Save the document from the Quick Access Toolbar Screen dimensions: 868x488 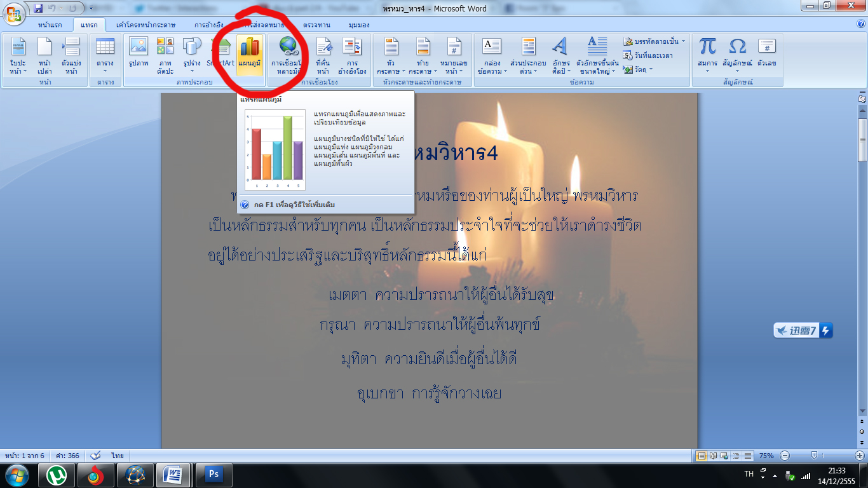[x=38, y=8]
